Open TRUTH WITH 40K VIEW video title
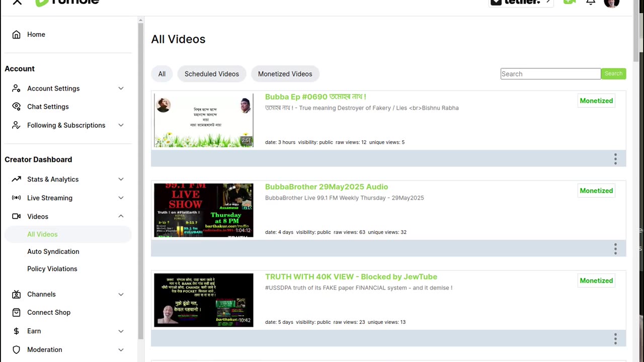This screenshot has height=362, width=644. click(x=351, y=277)
